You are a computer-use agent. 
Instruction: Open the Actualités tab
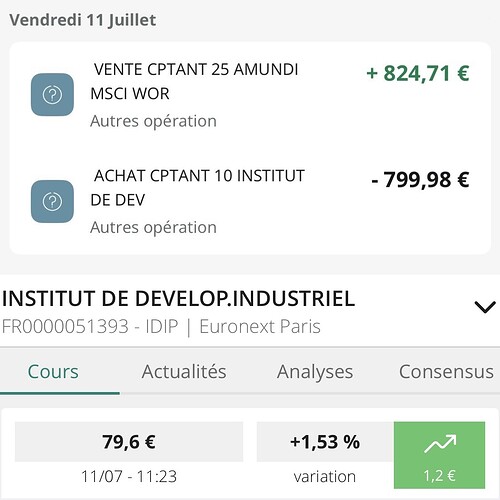click(184, 372)
